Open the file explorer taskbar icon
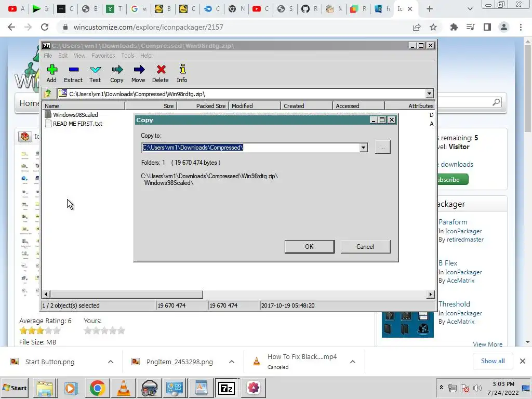The width and height of the screenshot is (532, 399). [x=45, y=388]
